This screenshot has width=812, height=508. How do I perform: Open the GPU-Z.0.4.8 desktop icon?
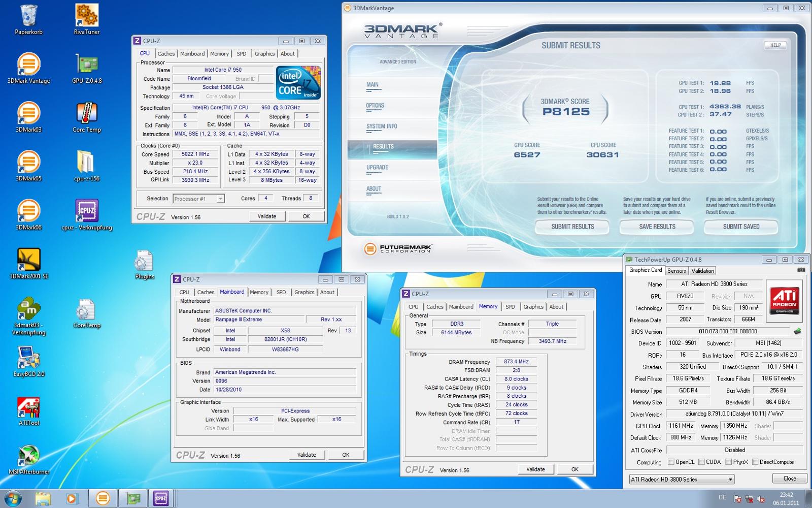(x=87, y=68)
